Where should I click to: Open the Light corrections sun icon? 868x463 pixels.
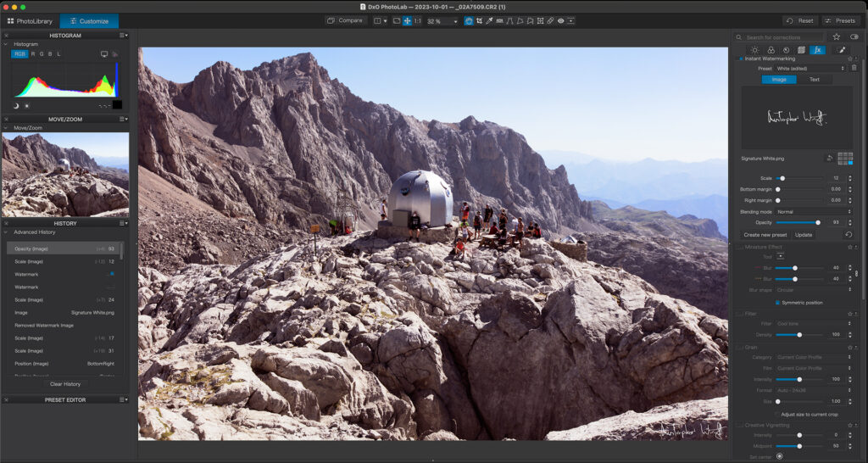[754, 50]
